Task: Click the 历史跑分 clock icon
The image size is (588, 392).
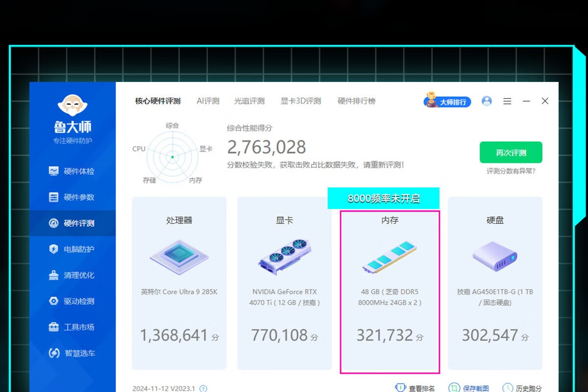Action: (508, 388)
